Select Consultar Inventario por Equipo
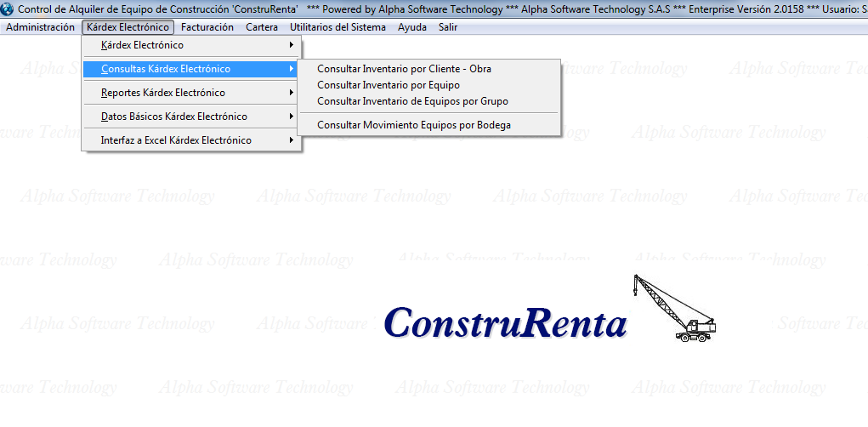Viewport: 868px width, 427px height. 388,85
